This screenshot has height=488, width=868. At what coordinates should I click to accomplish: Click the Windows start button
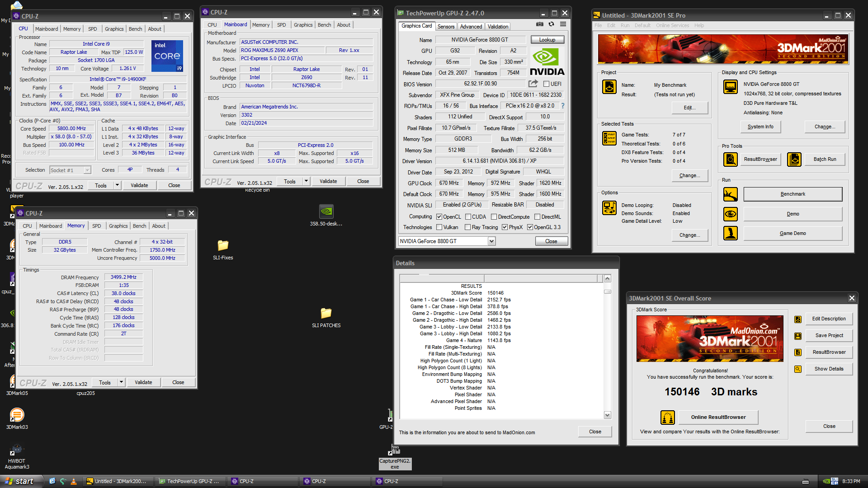click(21, 481)
